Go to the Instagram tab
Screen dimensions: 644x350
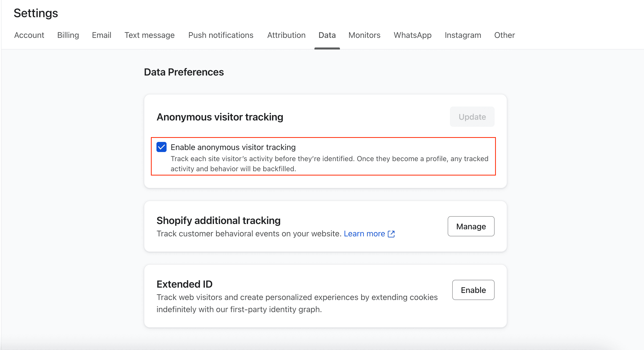(x=463, y=35)
